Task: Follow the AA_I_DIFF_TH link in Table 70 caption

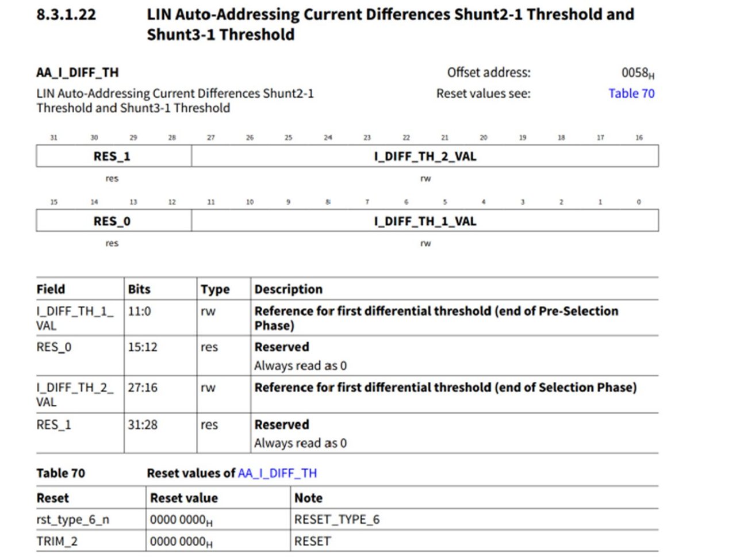Action: [x=277, y=473]
